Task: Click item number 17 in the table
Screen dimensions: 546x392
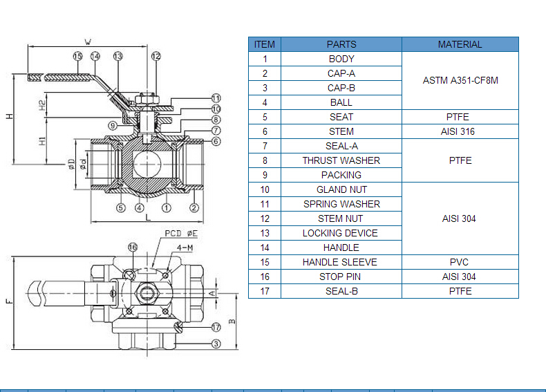Action: click(265, 291)
